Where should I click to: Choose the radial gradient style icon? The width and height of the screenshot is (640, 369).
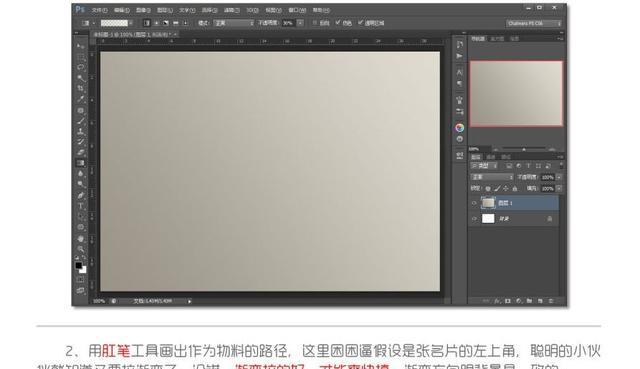pyautogui.click(x=156, y=23)
